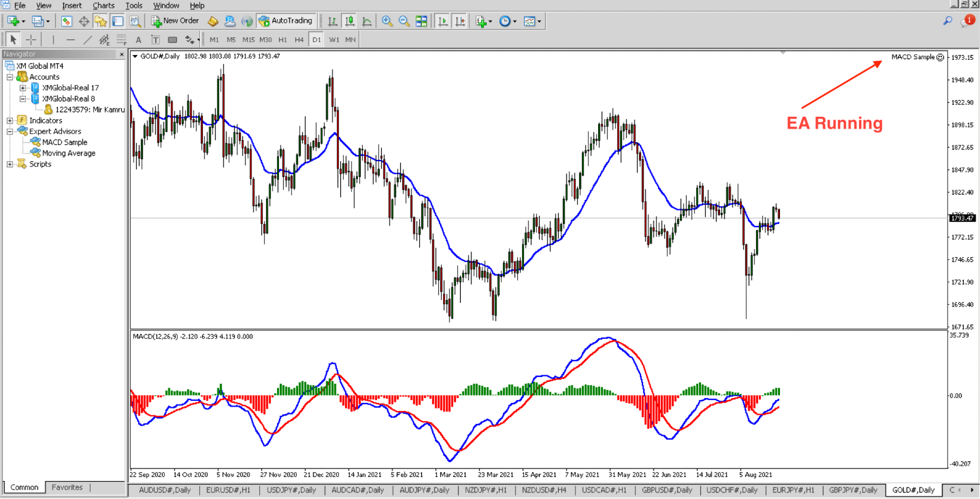The height and width of the screenshot is (499, 980).
Task: Open the signals broadcast icon
Action: [x=247, y=21]
